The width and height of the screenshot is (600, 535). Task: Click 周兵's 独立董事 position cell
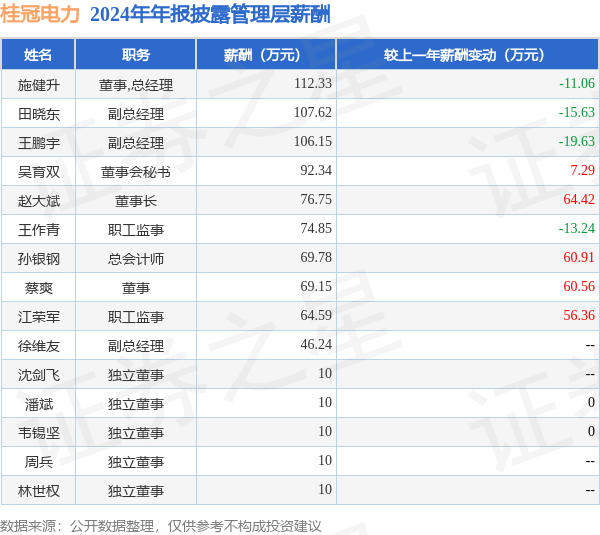click(136, 462)
